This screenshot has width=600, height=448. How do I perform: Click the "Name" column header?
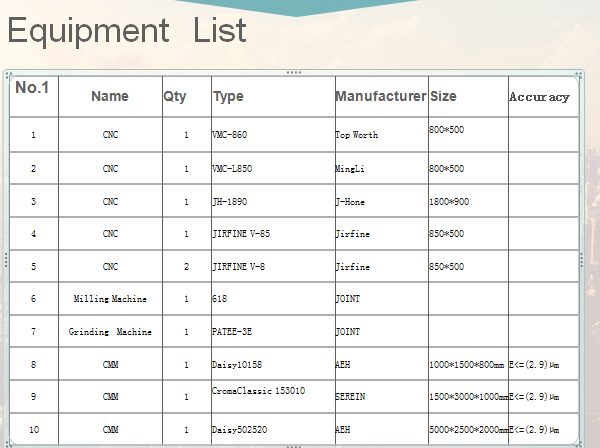[x=110, y=97]
